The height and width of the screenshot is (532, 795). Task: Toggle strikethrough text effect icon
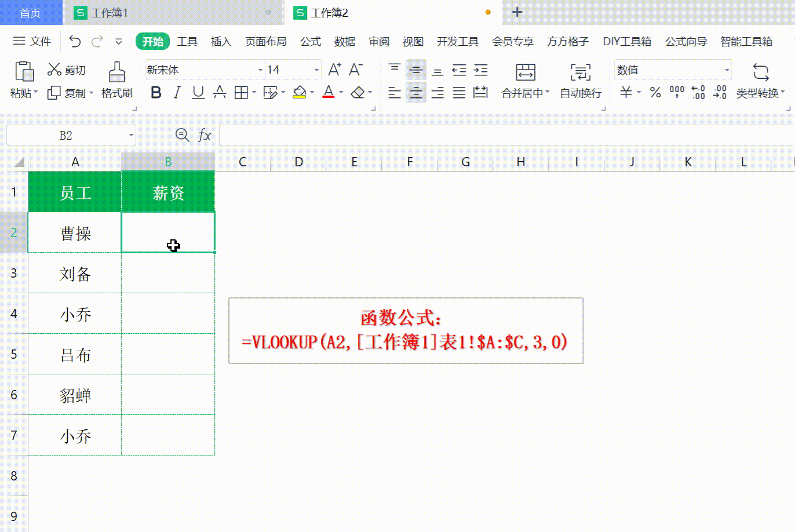[220, 92]
